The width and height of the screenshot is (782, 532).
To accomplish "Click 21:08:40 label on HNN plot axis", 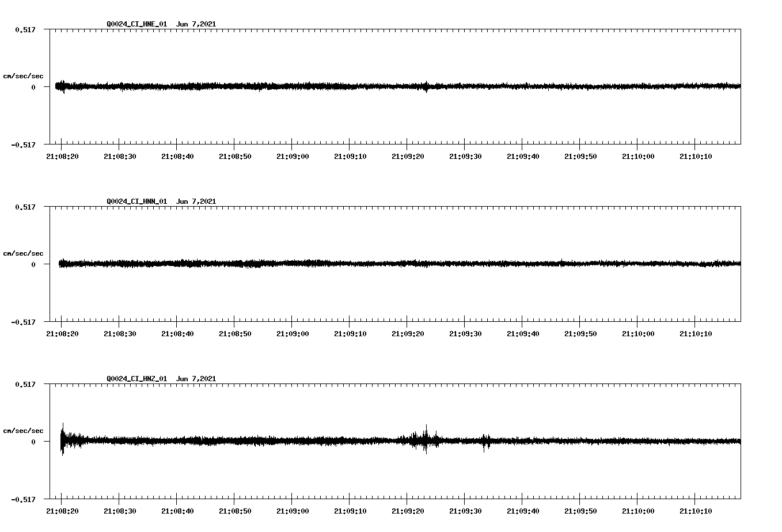I will click(177, 334).
